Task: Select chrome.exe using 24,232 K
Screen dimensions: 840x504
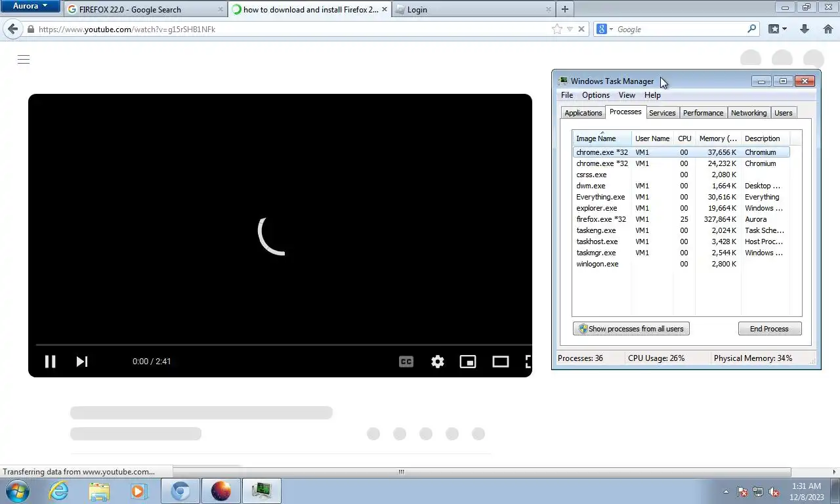Action: pos(681,163)
